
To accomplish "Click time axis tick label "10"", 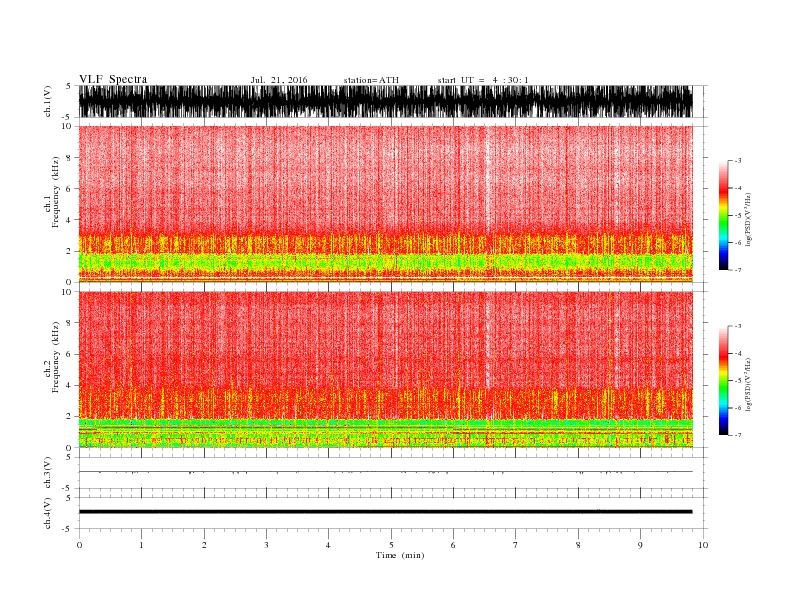I will [703, 545].
